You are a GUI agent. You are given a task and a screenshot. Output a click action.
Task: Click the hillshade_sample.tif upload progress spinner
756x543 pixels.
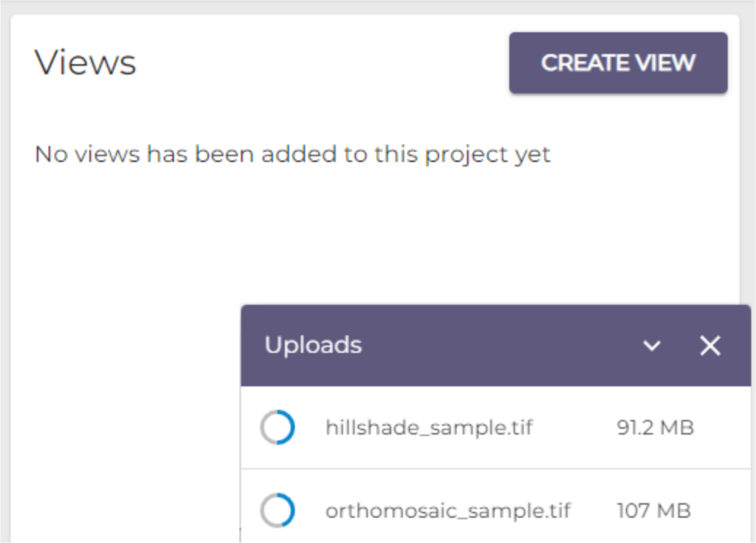[277, 427]
